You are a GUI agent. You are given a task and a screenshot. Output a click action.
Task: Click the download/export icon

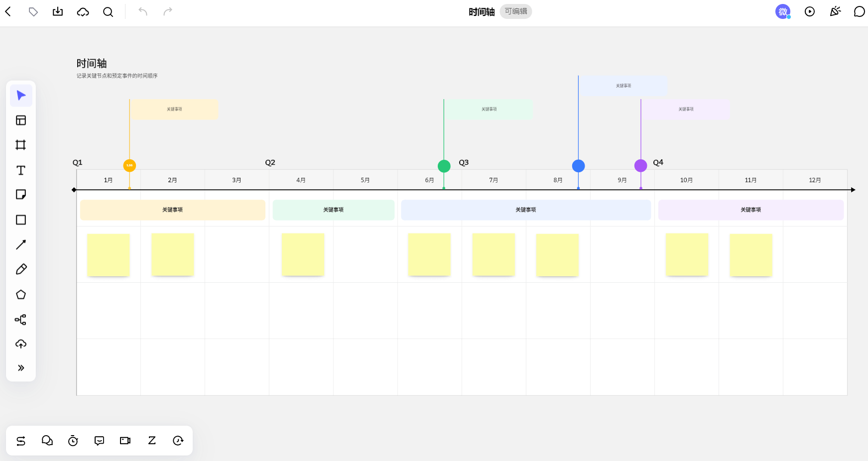point(58,11)
